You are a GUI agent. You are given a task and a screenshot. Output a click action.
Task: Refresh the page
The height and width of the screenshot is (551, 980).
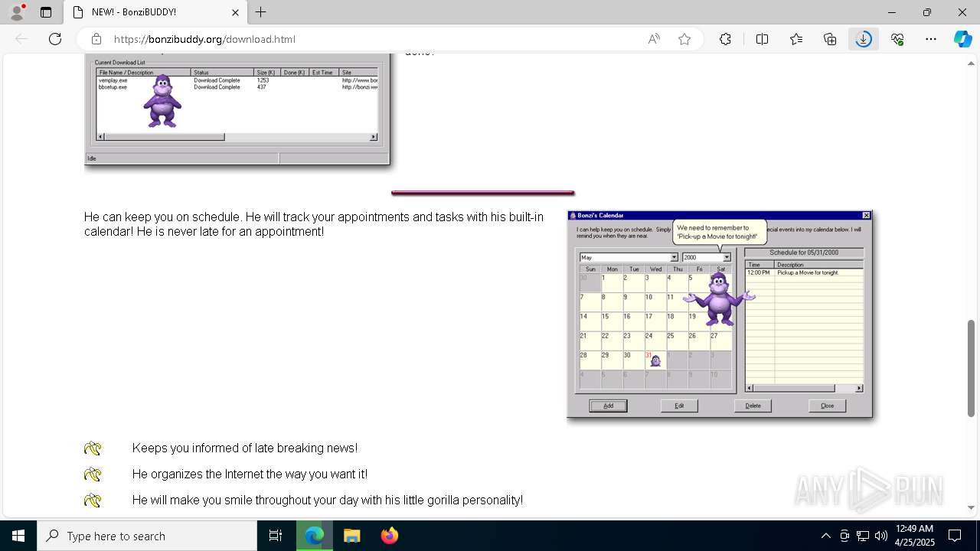tap(55, 39)
